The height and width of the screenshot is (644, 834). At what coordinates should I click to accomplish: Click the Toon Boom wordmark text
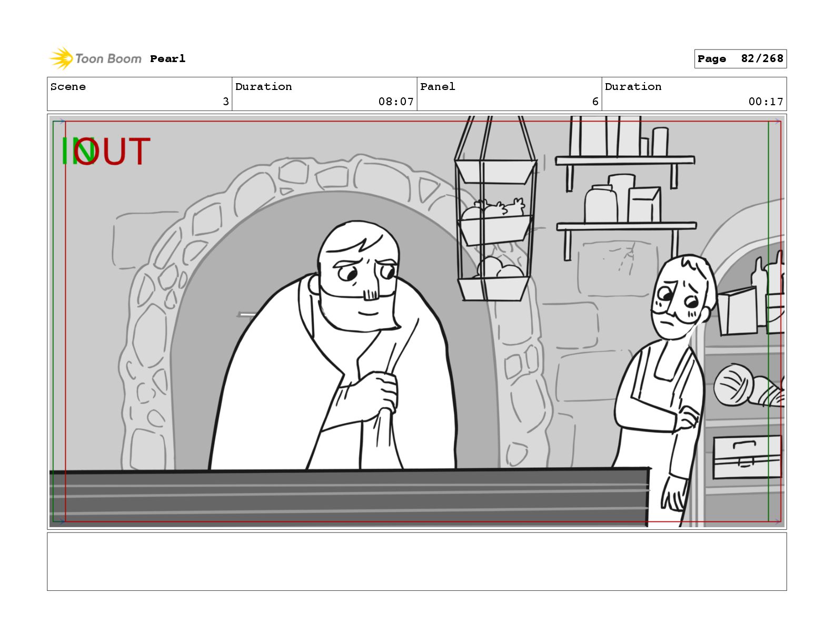click(108, 58)
